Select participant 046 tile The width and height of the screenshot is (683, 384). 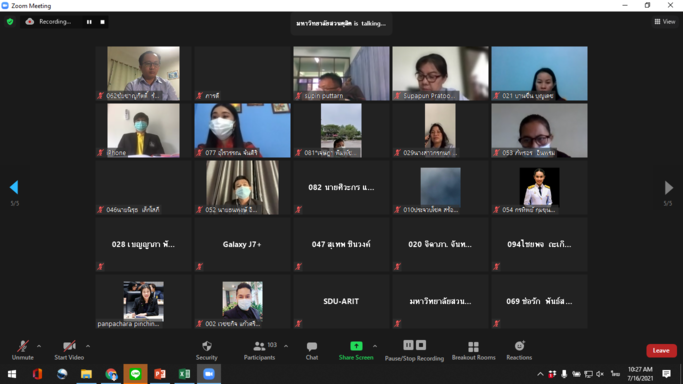[143, 187]
